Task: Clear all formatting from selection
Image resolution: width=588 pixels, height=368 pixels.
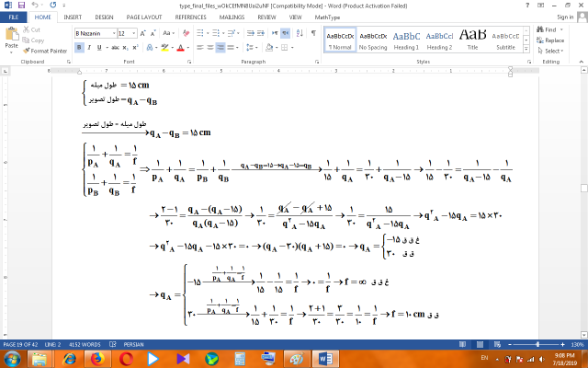Action: 186,33
